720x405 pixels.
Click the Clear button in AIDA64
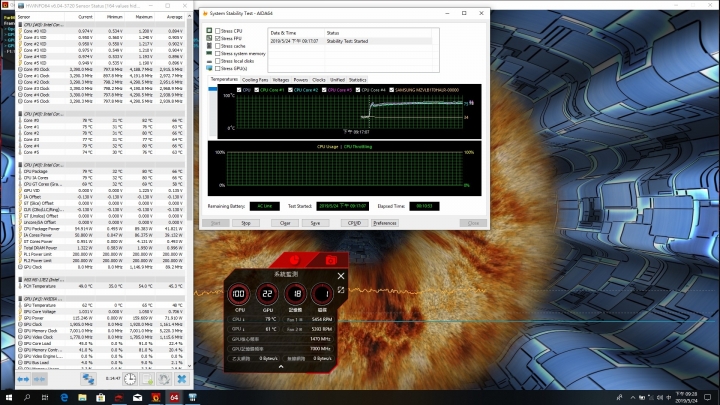[285, 223]
